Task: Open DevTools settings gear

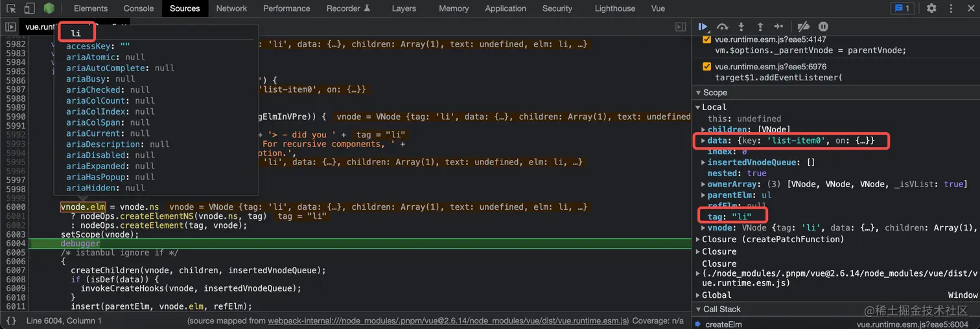Action: coord(931,8)
